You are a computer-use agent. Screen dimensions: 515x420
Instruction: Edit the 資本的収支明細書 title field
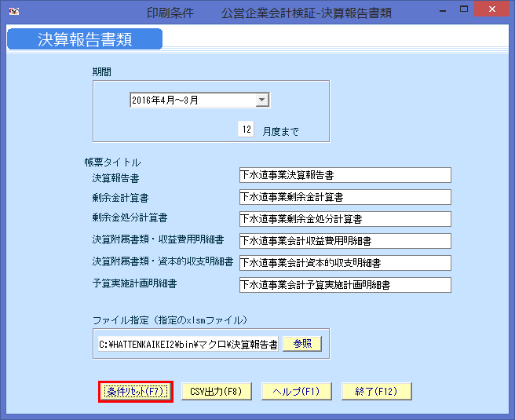point(345,263)
